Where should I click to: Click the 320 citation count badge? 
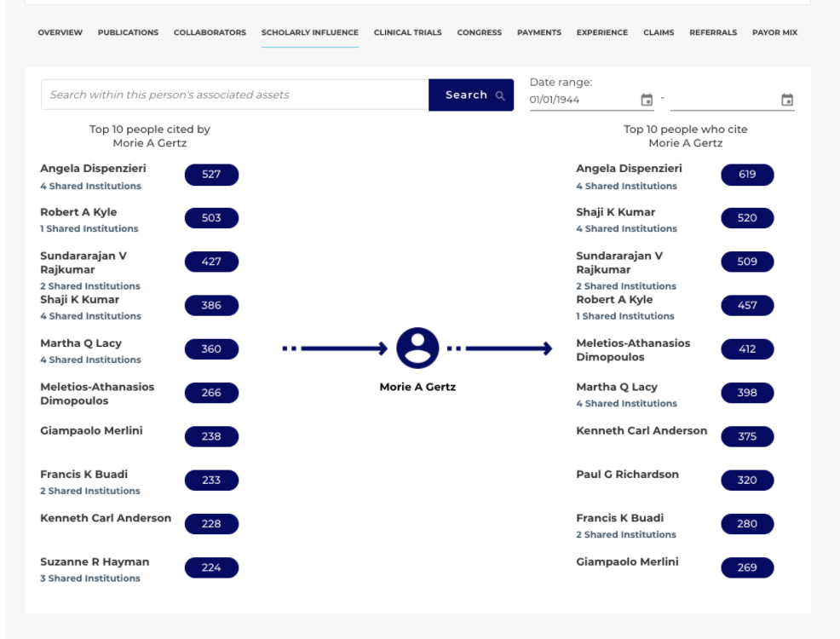(x=747, y=481)
